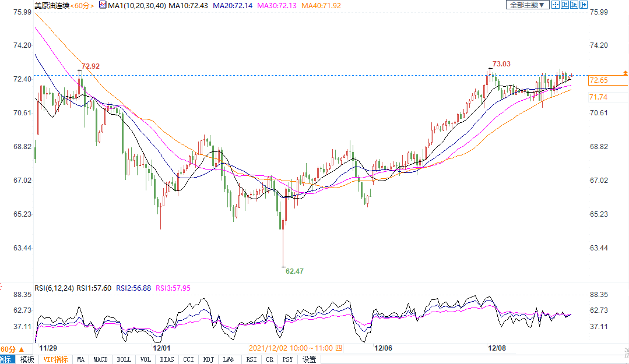Click the 设置 settings button

(x=309, y=359)
